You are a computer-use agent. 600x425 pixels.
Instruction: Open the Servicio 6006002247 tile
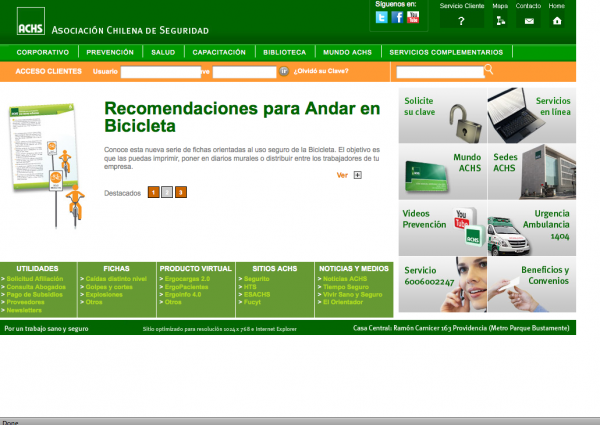tap(443, 285)
